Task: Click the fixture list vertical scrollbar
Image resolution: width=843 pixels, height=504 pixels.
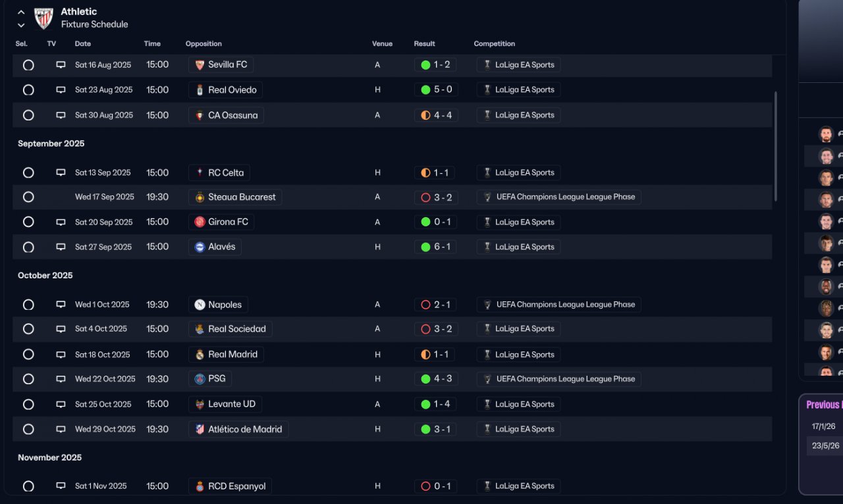Action: pyautogui.click(x=776, y=145)
